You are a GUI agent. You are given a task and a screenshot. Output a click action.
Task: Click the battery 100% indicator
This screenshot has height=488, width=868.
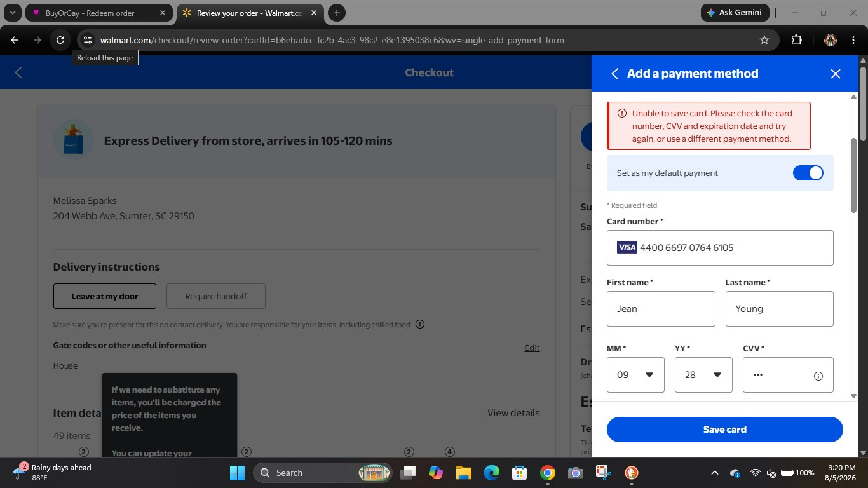click(x=797, y=473)
